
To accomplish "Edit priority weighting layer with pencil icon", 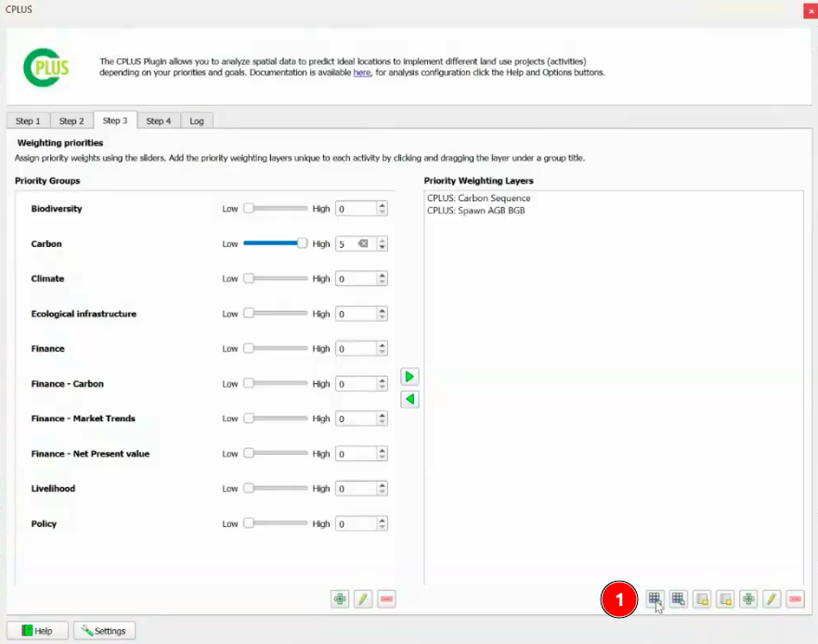I will 772,599.
